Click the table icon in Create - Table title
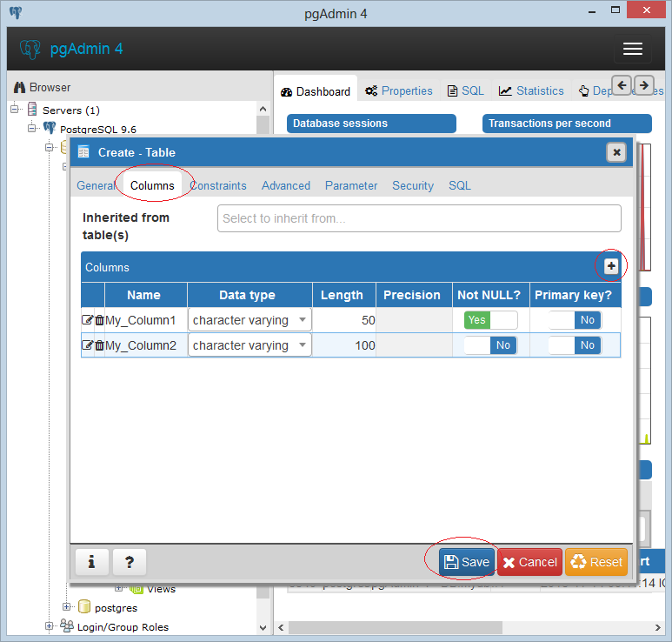The height and width of the screenshot is (642, 672). click(83, 152)
